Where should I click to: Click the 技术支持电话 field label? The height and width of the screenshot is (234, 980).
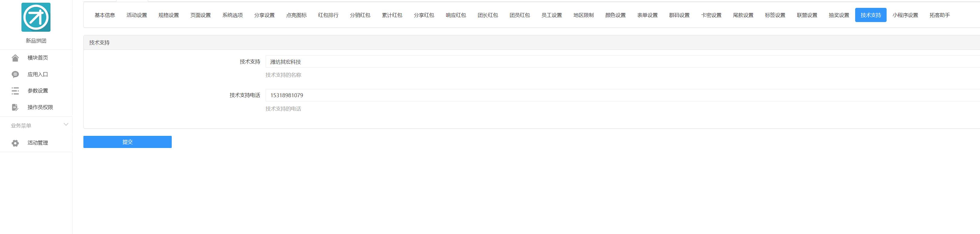[x=245, y=95]
